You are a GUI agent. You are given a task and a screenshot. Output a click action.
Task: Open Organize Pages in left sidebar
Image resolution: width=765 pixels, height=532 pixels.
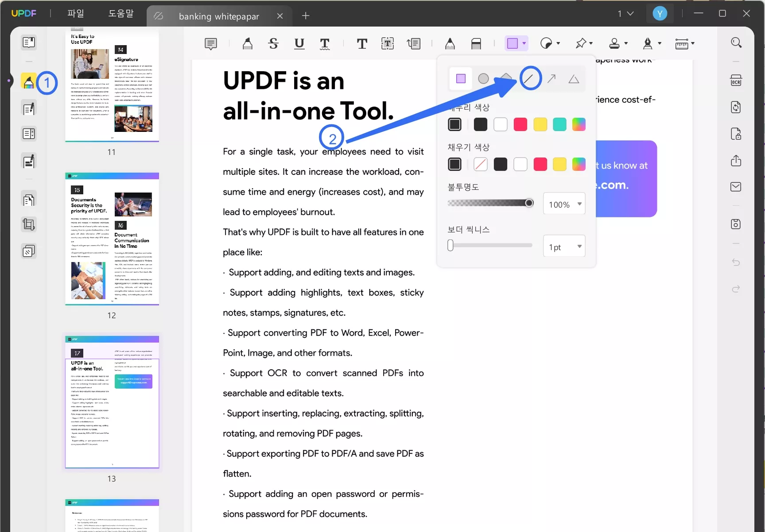[x=29, y=200]
